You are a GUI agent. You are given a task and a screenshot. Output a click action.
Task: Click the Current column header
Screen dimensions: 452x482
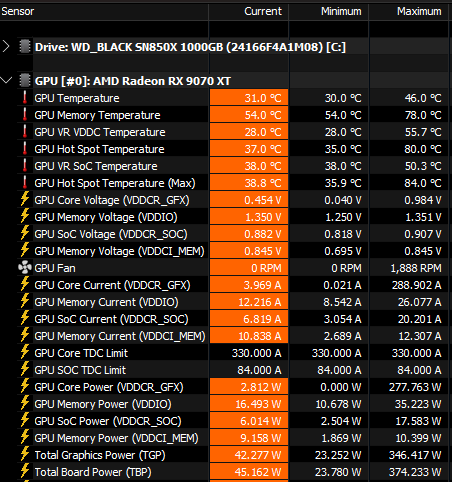(x=249, y=11)
